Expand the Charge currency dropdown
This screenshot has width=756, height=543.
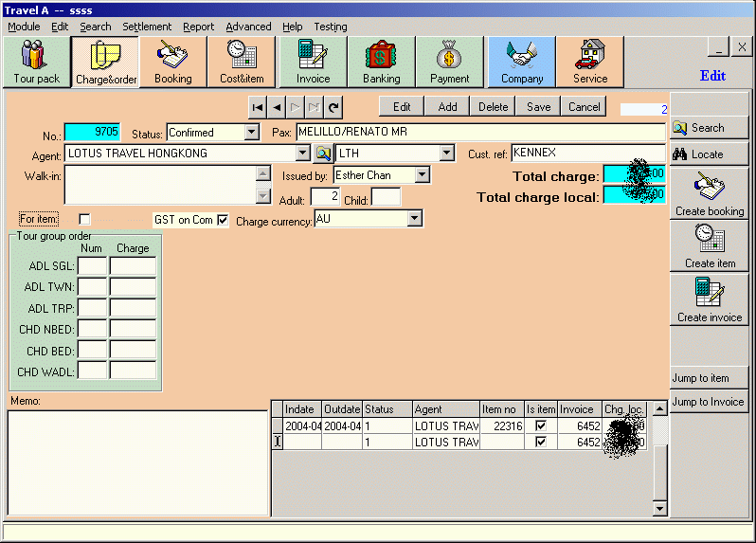pos(414,219)
